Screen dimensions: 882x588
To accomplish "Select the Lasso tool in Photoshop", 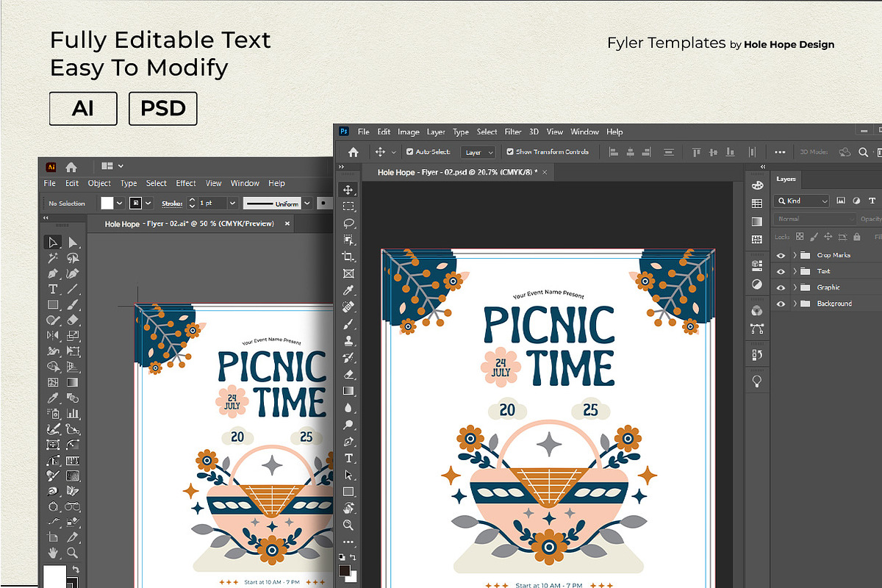I will tap(348, 223).
